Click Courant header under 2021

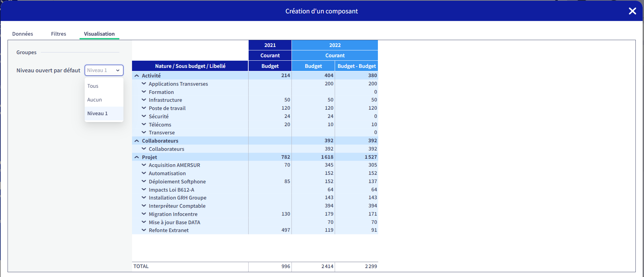(x=270, y=55)
